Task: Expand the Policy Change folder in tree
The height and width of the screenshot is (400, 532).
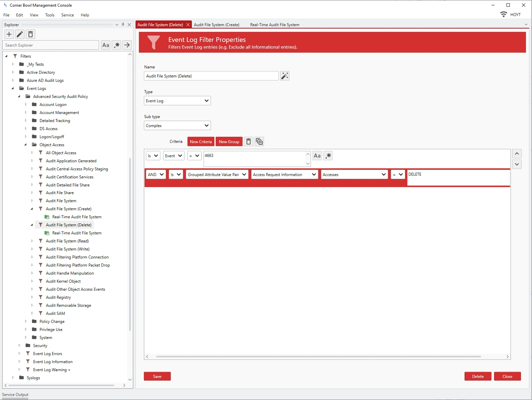Action: click(x=26, y=322)
